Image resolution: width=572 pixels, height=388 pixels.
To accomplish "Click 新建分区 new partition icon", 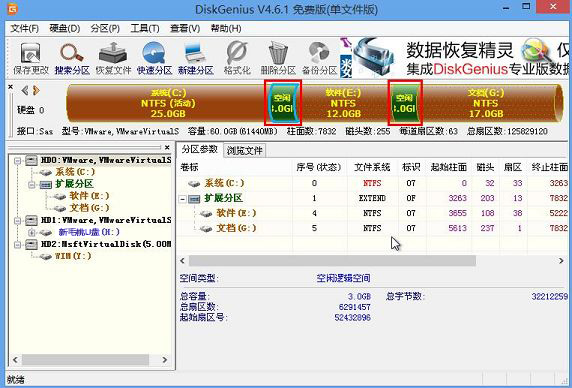I will click(x=196, y=58).
